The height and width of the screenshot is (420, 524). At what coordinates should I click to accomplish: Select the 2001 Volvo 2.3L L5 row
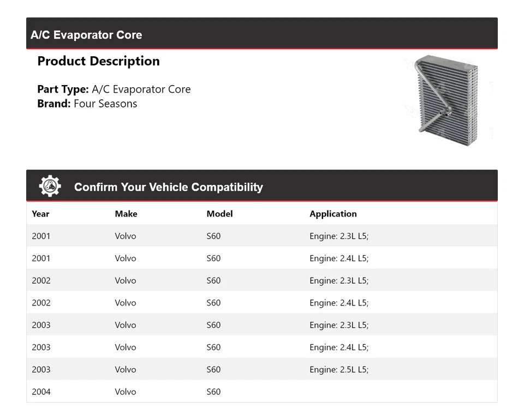pyautogui.click(x=261, y=236)
